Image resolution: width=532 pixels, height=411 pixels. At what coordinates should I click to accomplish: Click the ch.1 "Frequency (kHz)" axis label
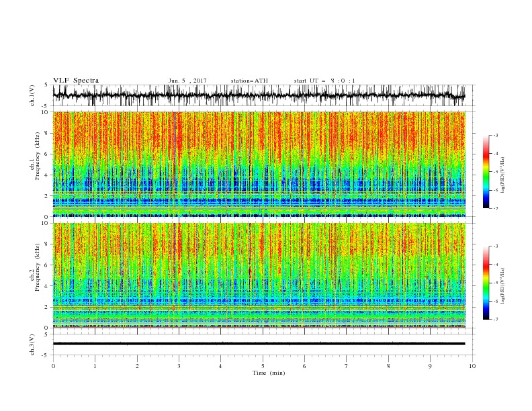[38, 156]
